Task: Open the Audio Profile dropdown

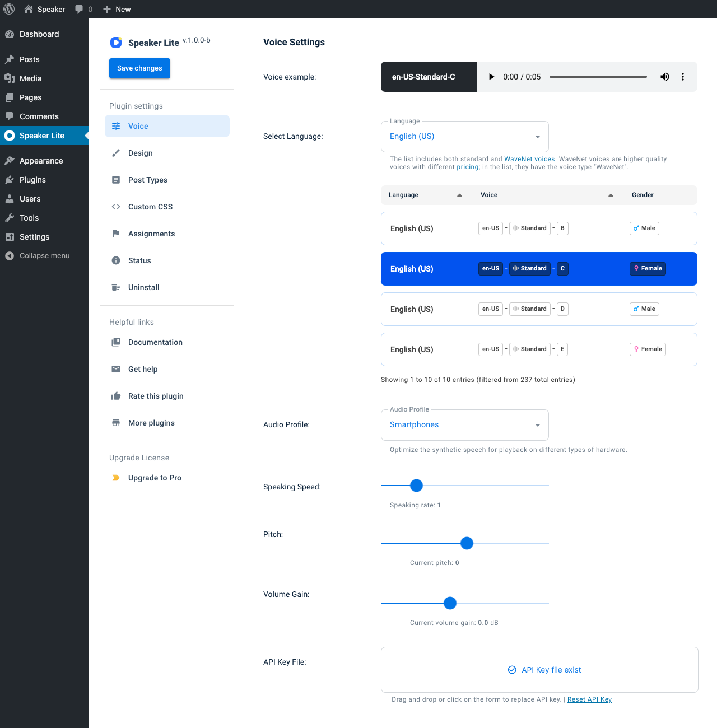Action: coord(465,425)
